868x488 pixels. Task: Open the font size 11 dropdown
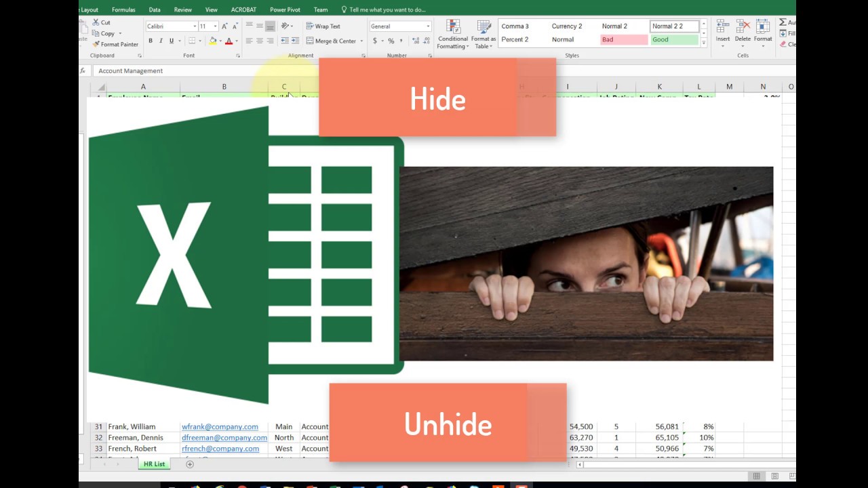coord(216,26)
